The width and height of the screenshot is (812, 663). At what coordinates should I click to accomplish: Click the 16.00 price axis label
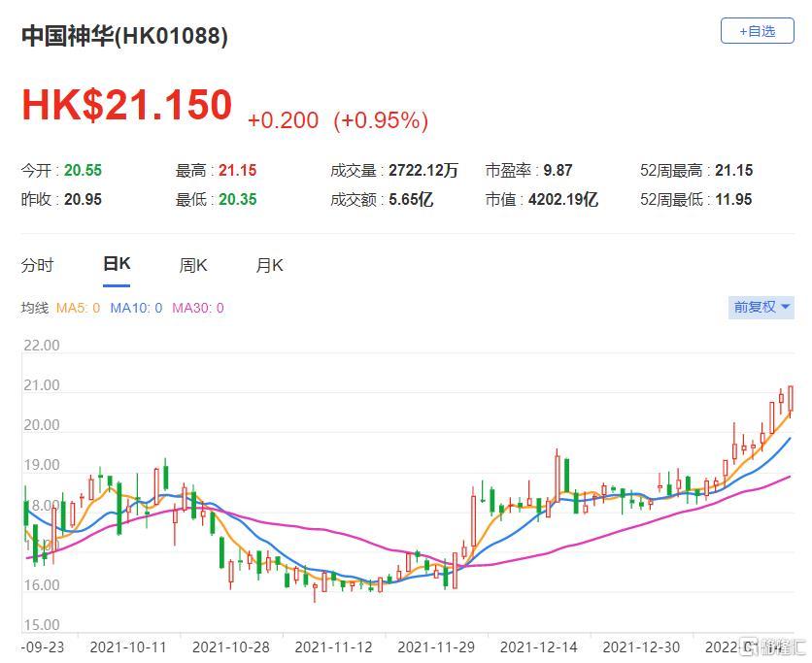(x=42, y=584)
